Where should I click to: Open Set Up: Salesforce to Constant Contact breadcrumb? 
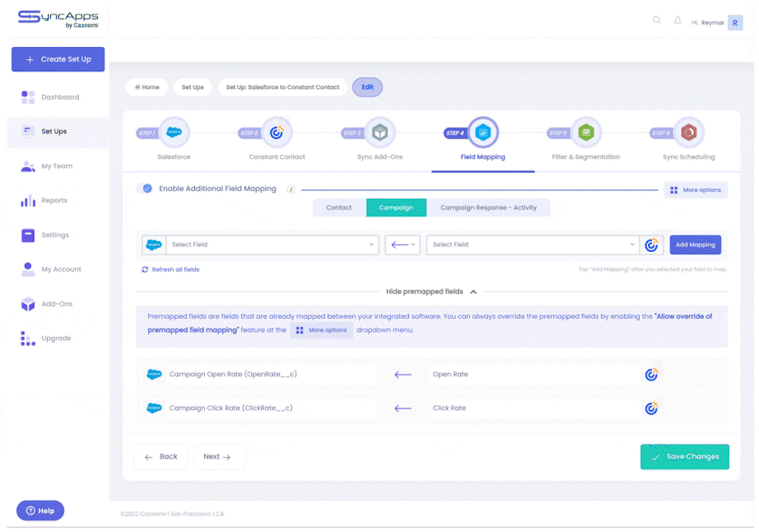pos(282,87)
